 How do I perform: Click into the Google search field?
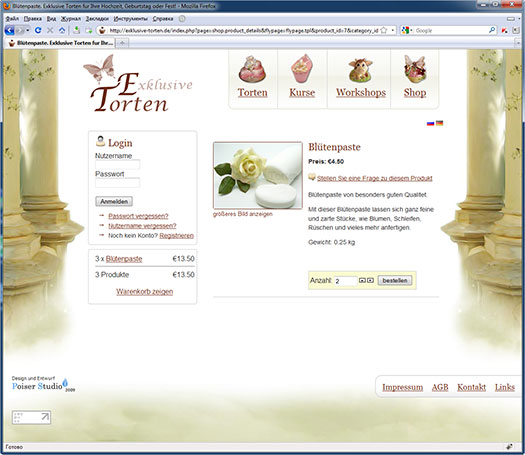451,30
